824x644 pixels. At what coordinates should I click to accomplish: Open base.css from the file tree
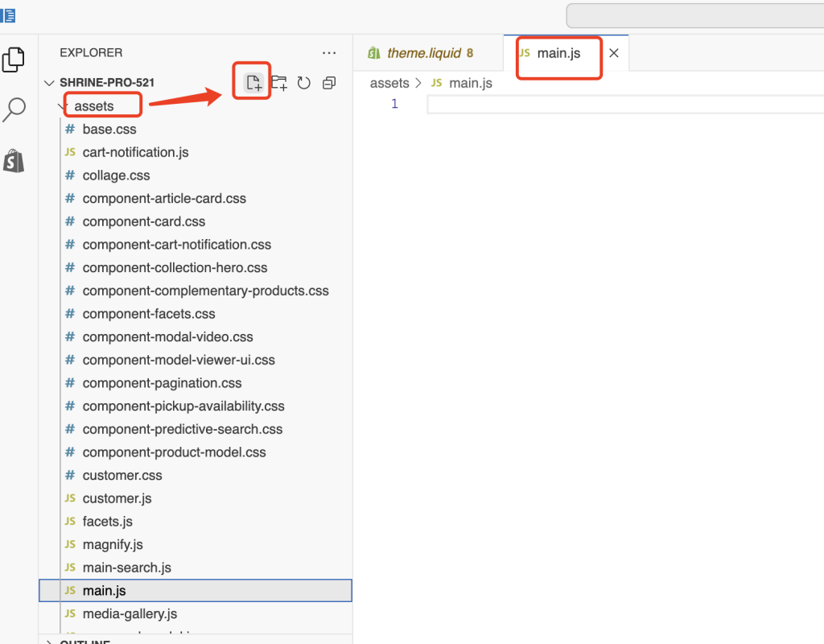pos(109,129)
